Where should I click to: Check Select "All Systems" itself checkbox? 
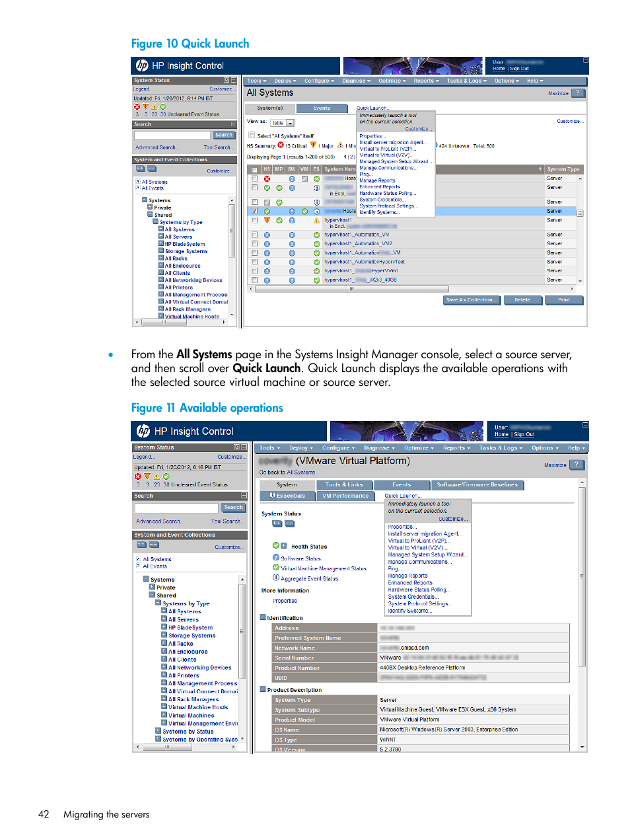[252, 135]
